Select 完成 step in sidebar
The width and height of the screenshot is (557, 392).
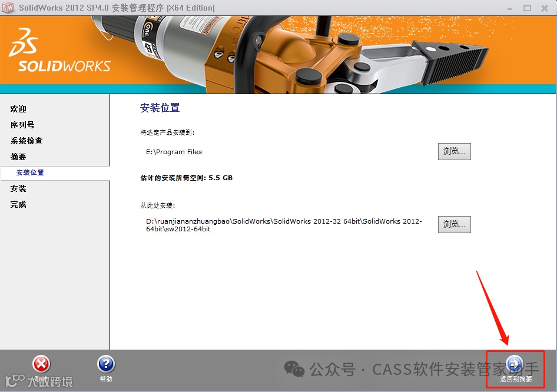click(18, 204)
